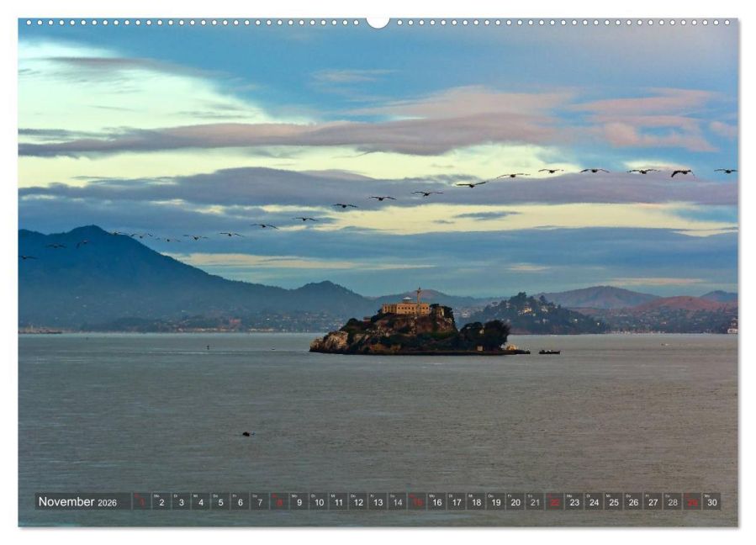
Task: Click day 21 in the date strip
Action: (x=535, y=502)
